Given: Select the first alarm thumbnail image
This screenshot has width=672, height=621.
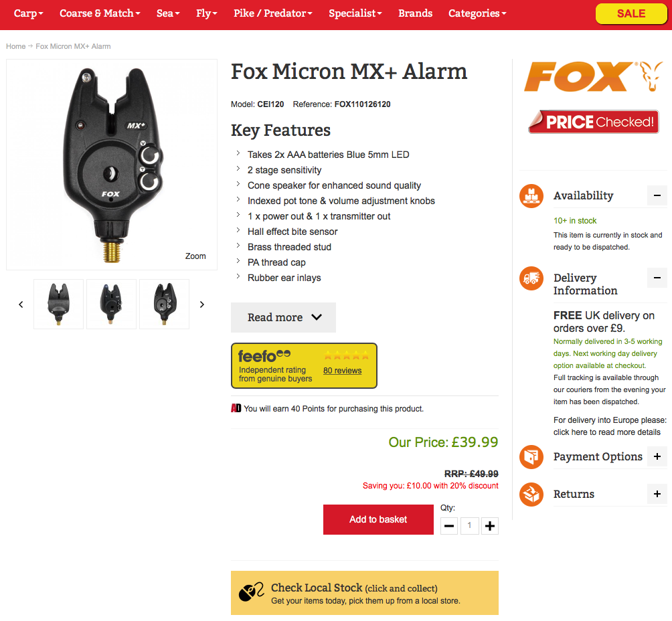Looking at the screenshot, I should pyautogui.click(x=58, y=304).
